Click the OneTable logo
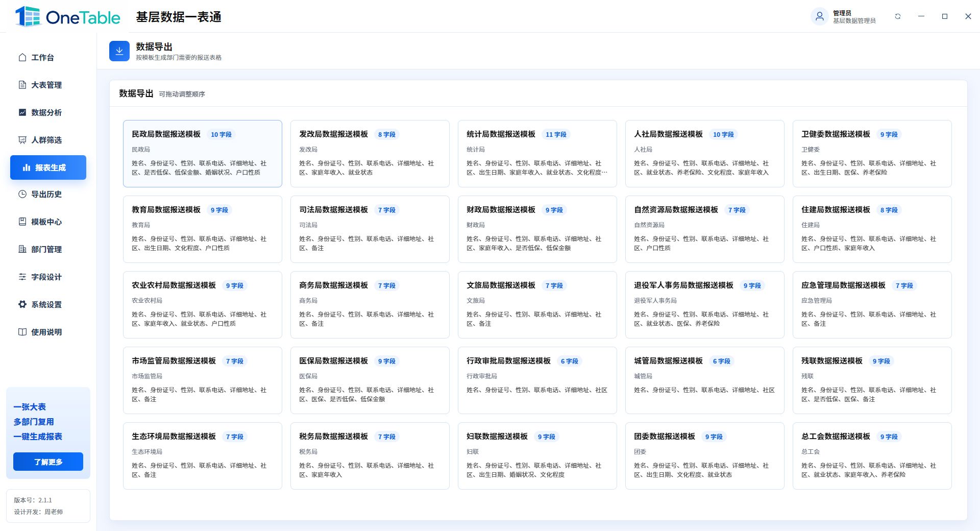Image resolution: width=980 pixels, height=531 pixels. pos(67,17)
